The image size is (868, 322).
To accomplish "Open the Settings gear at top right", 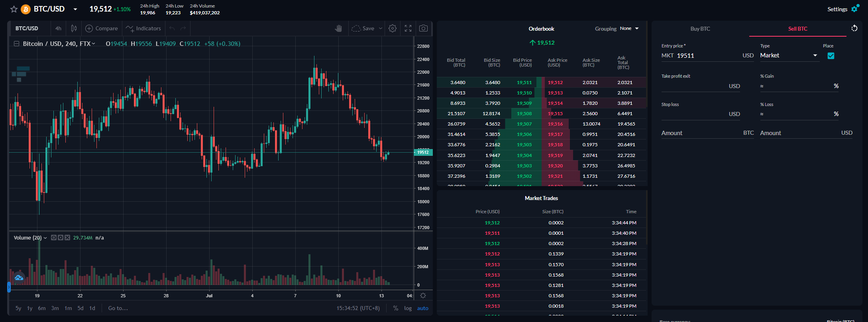I will pyautogui.click(x=855, y=9).
